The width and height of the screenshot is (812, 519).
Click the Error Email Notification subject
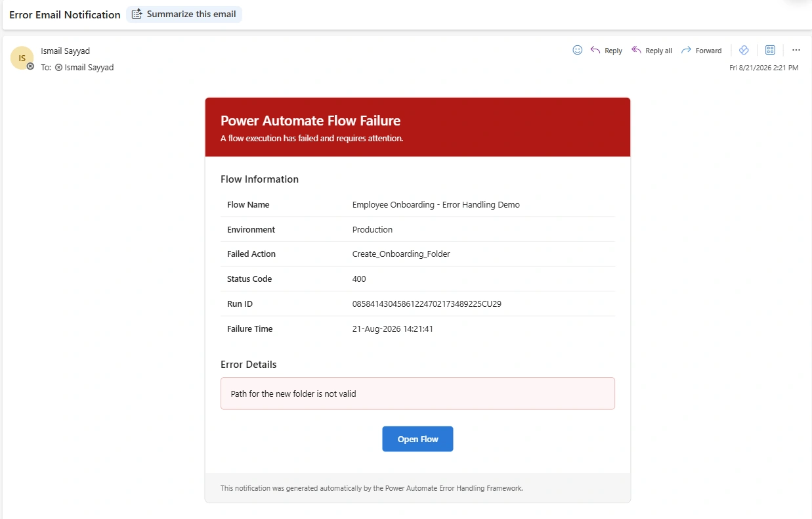click(x=65, y=14)
